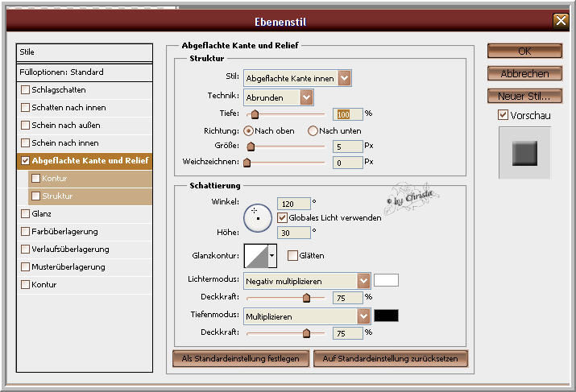Click the Glanzkontur contour preview
The height and width of the screenshot is (392, 576).
point(256,255)
